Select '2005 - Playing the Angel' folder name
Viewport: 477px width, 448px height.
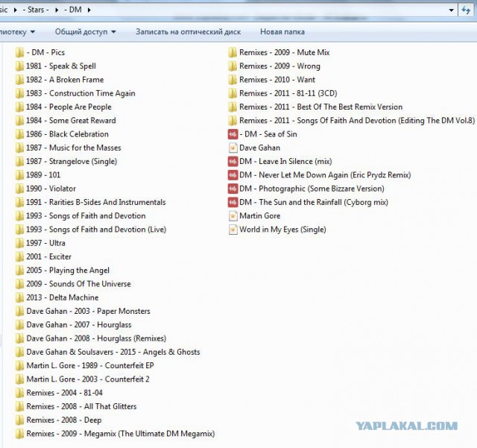coord(68,271)
